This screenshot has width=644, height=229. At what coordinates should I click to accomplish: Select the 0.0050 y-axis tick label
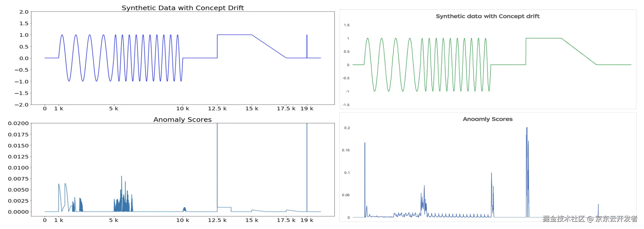pos(18,190)
